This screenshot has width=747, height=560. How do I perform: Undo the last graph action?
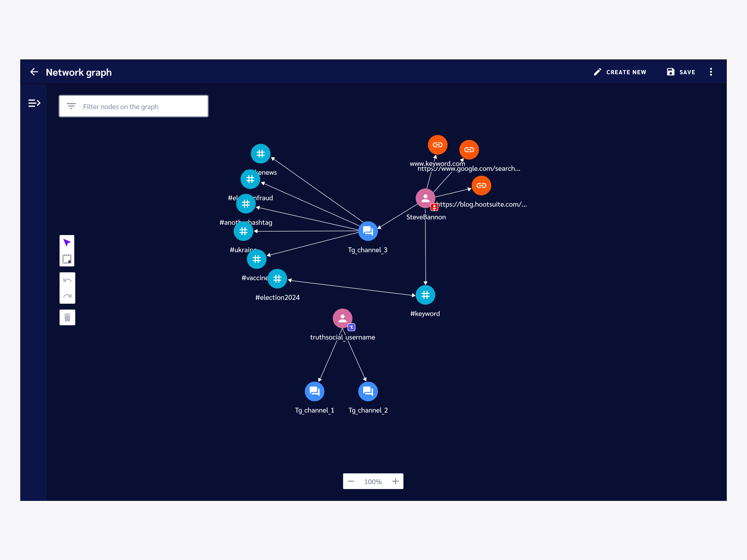tap(67, 280)
